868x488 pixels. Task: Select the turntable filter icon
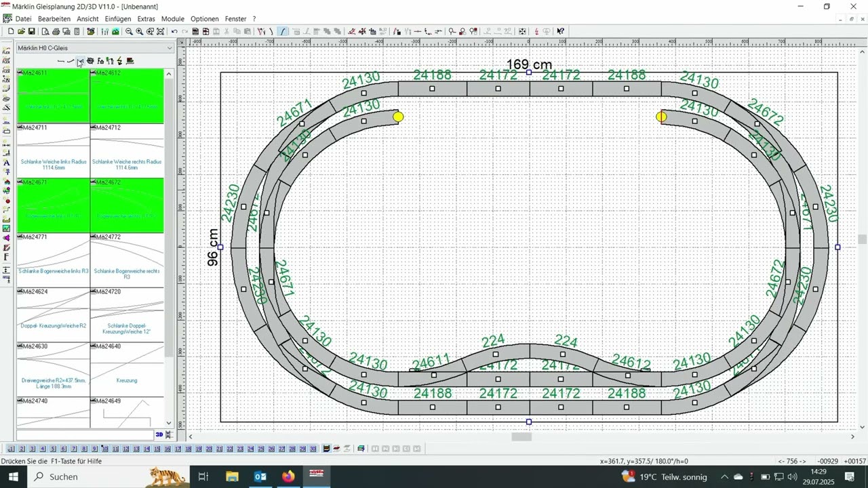(x=90, y=61)
